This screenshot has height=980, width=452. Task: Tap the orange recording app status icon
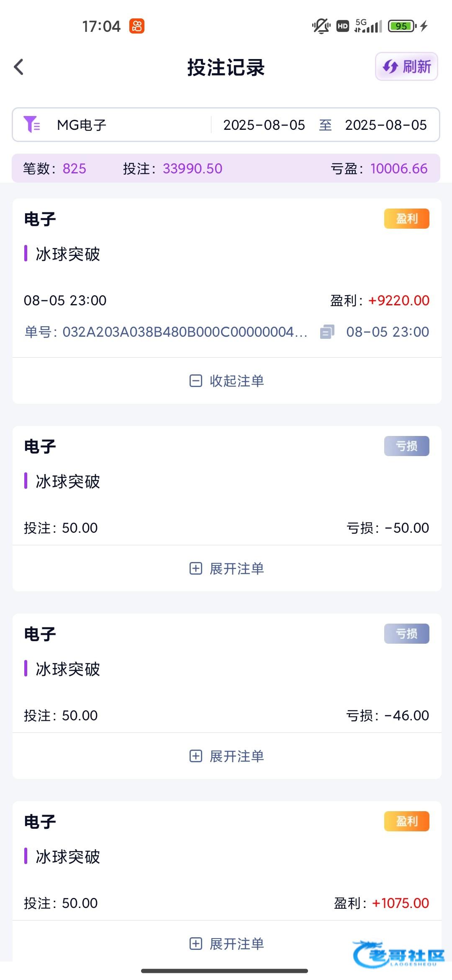(136, 26)
